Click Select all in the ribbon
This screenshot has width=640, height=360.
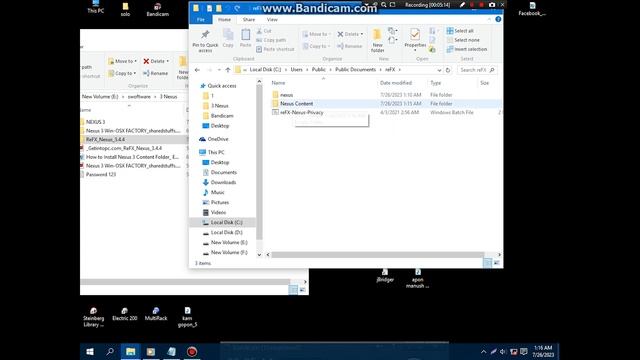pyautogui.click(x=460, y=31)
